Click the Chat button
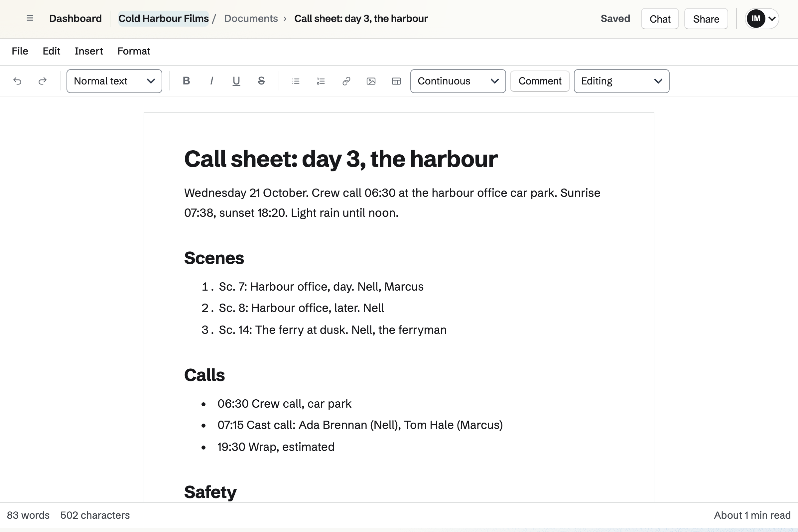This screenshot has width=798, height=532. point(660,19)
